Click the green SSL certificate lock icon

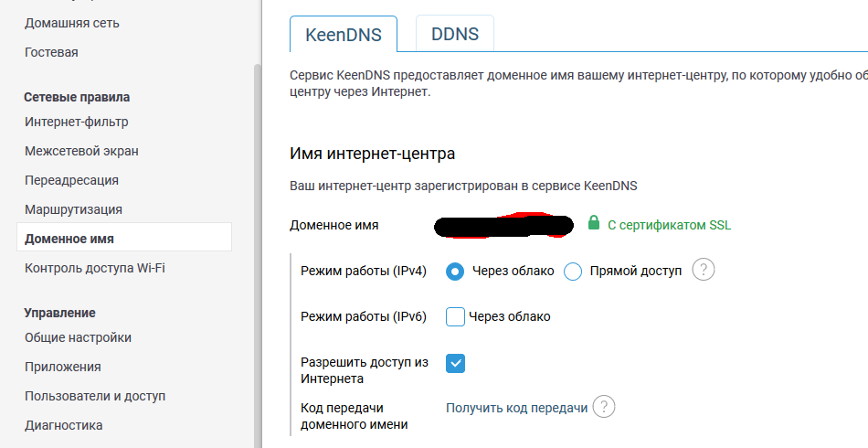coord(594,224)
